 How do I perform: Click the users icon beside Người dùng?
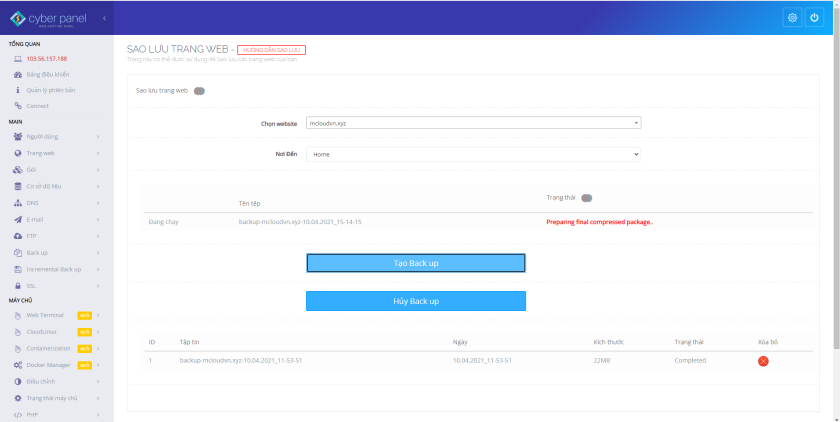tap(18, 137)
